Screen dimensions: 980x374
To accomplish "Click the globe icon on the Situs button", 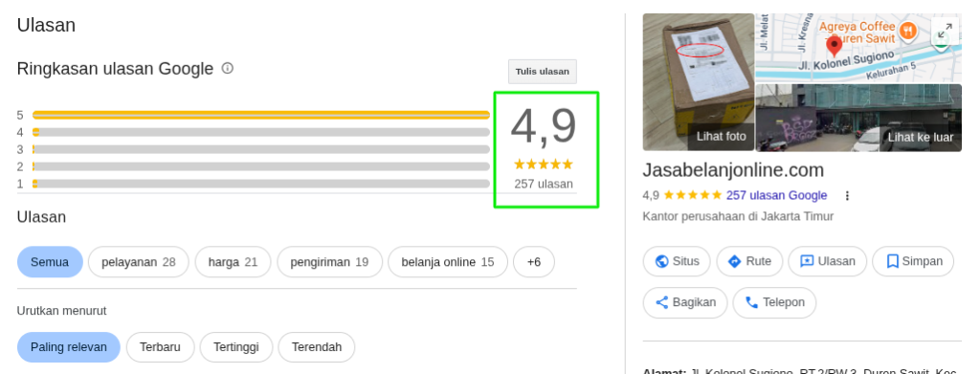I will point(662,261).
